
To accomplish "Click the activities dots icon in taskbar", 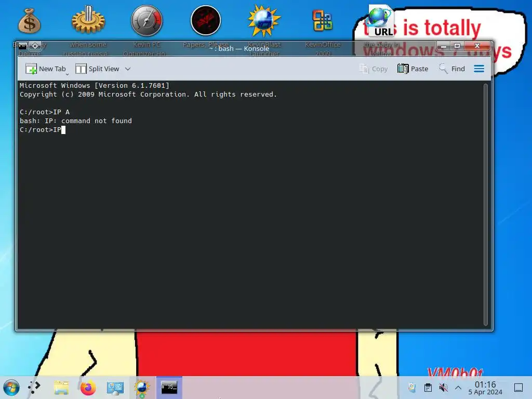I will pyautogui.click(x=34, y=388).
